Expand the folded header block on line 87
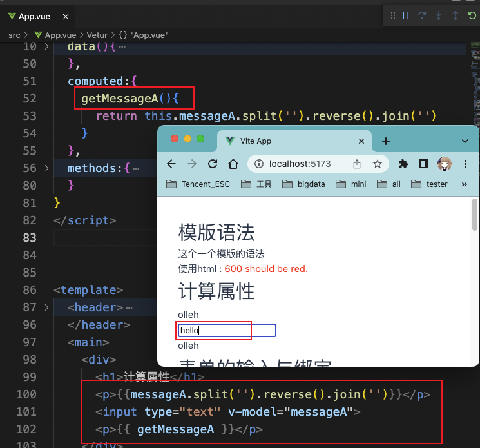This screenshot has width=480, height=448. (46, 307)
